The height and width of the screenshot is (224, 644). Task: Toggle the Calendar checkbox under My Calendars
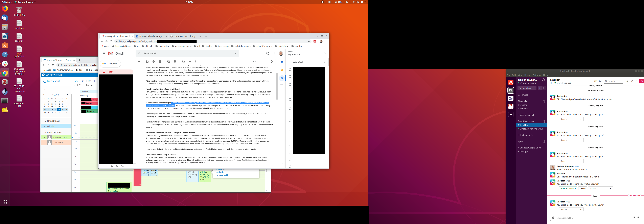point(45,126)
